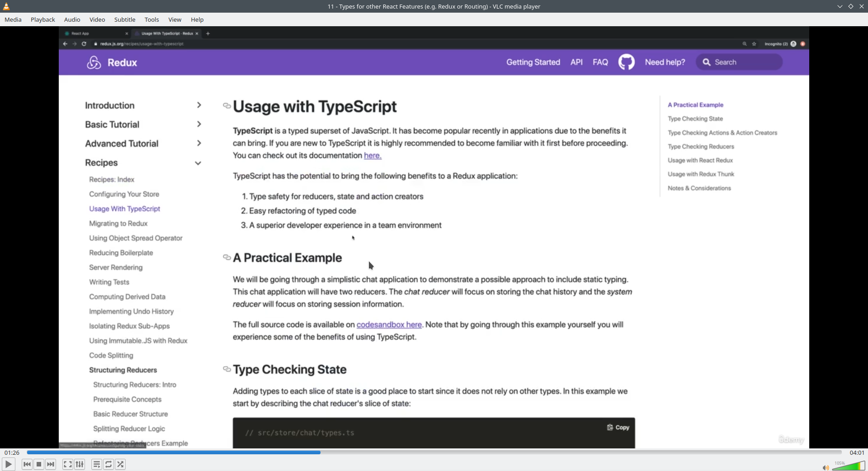
Task: Click the browser back arrow in video
Action: pos(65,44)
